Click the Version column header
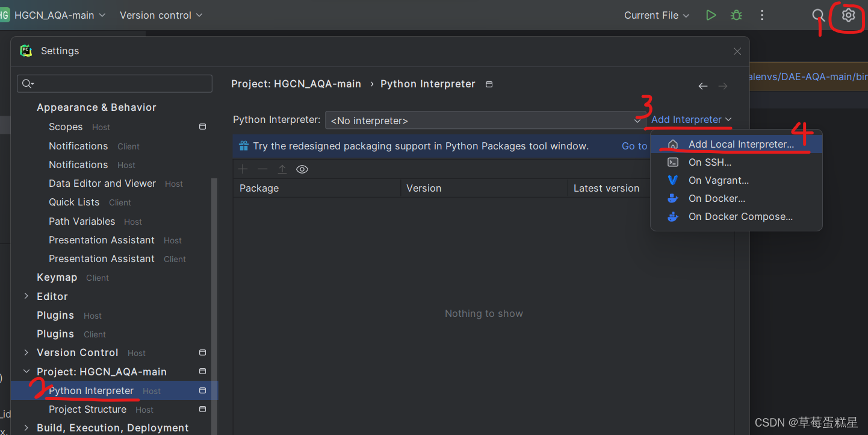 [484, 188]
